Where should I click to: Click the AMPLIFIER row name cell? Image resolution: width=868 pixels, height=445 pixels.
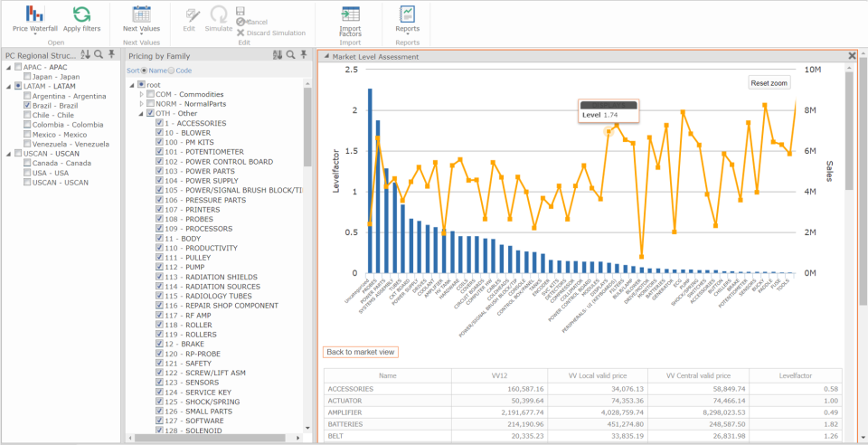pos(388,412)
